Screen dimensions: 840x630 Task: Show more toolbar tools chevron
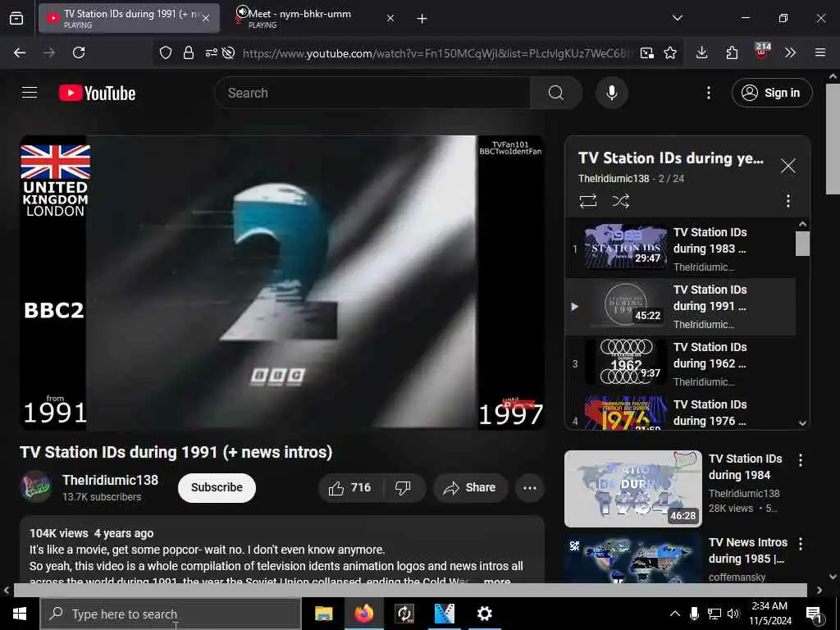click(x=790, y=52)
